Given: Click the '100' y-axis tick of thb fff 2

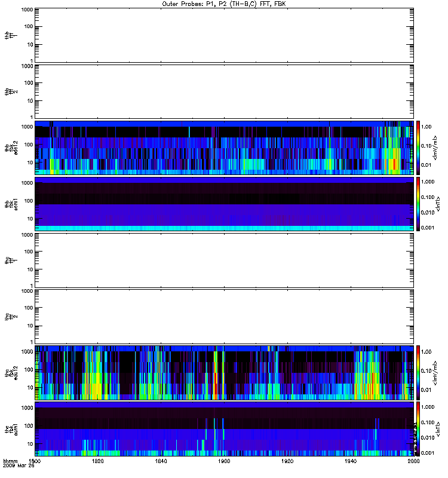Looking at the screenshot, I should [x=29, y=83].
